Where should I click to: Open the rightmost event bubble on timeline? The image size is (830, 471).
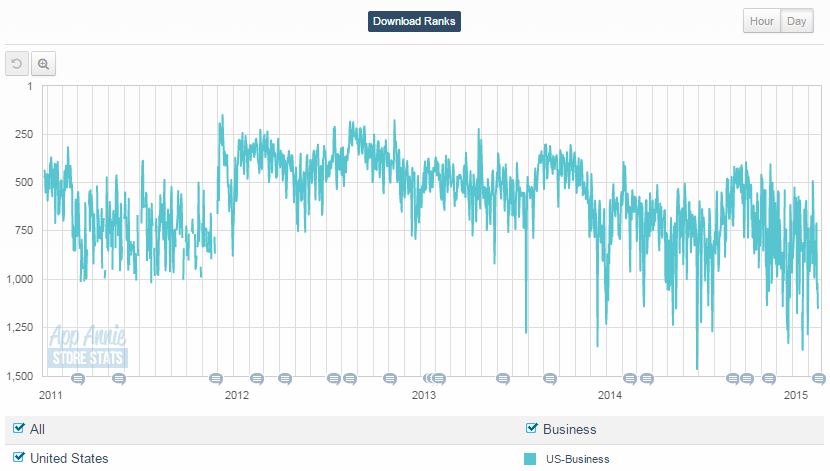click(x=818, y=379)
